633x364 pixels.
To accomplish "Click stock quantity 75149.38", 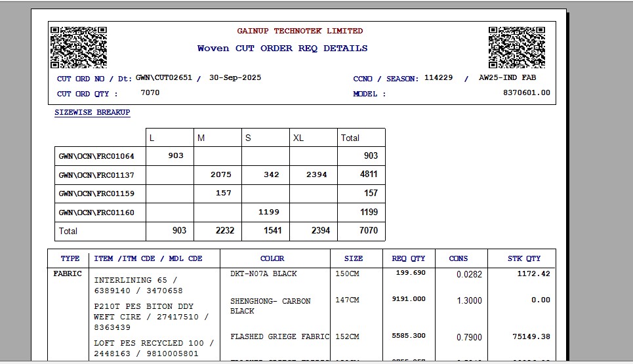I will pyautogui.click(x=532, y=337).
